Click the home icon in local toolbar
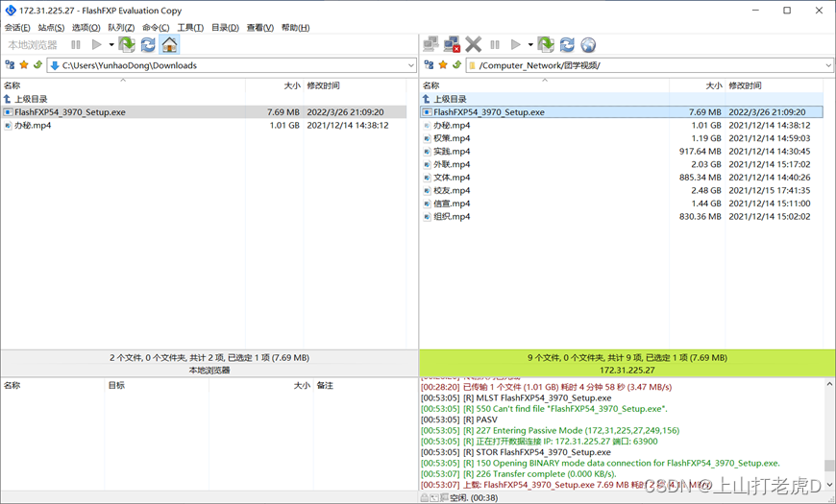The image size is (836, 504). pos(169,44)
